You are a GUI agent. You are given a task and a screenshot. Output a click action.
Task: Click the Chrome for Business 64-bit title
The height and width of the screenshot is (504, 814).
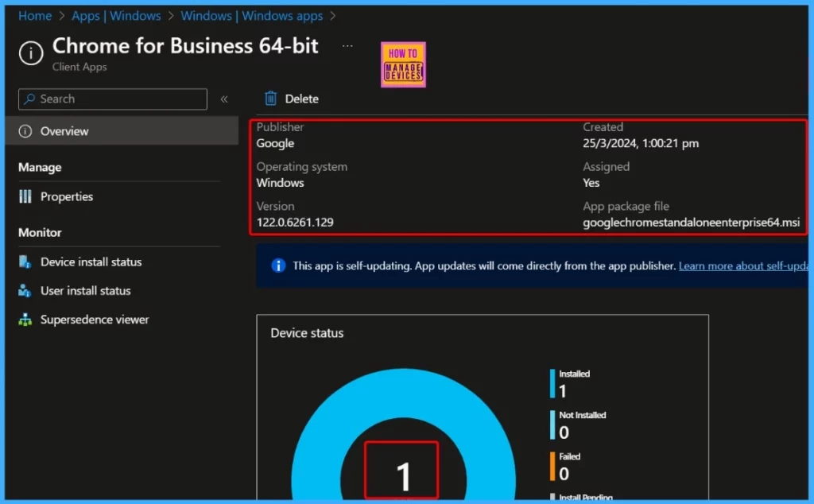[185, 46]
